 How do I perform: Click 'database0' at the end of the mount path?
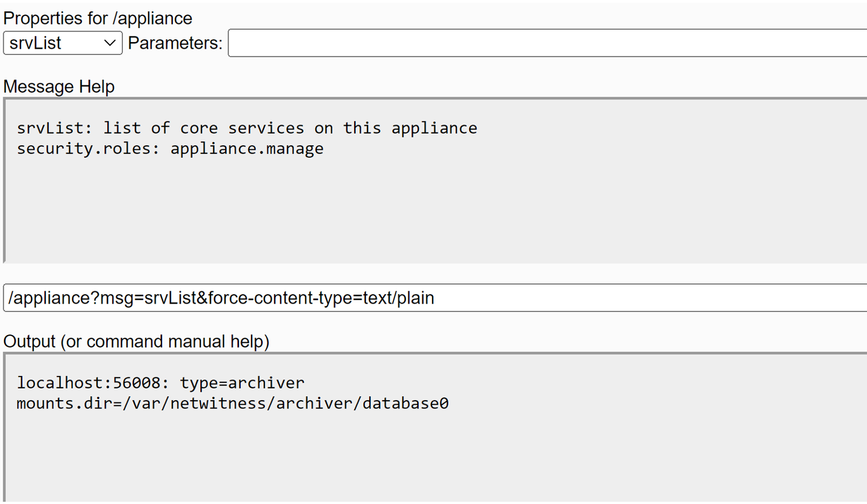pos(406,404)
